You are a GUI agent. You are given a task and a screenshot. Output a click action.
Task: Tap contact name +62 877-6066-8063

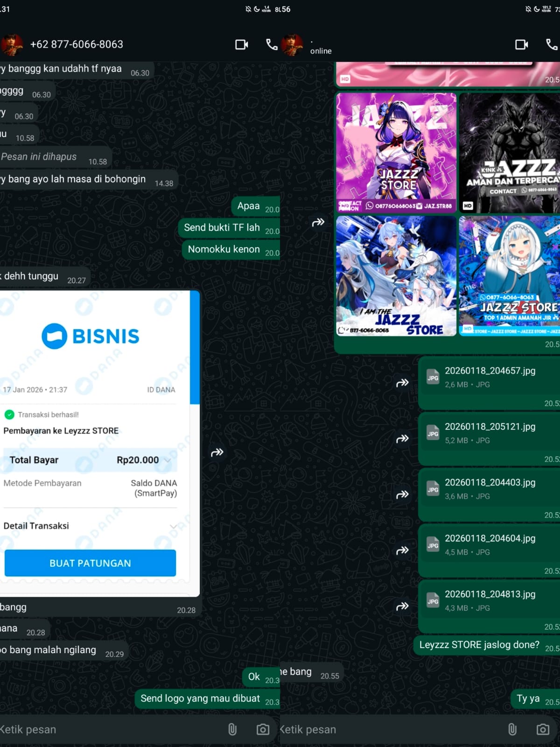coord(77,44)
